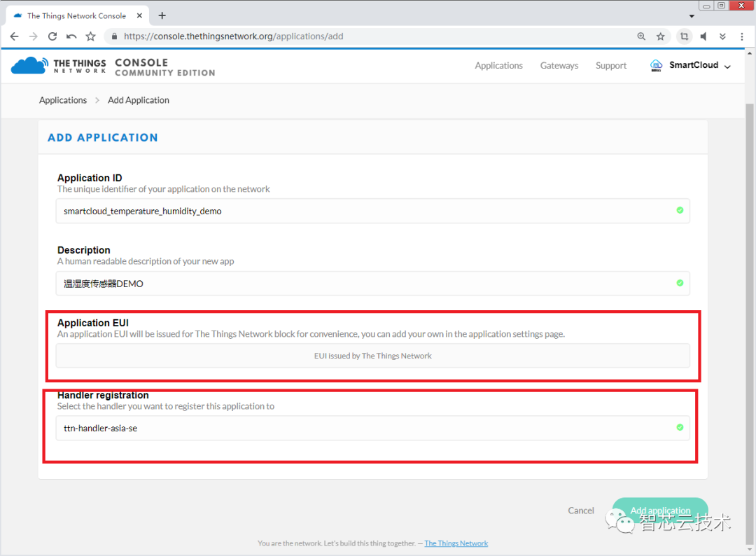The width and height of the screenshot is (756, 556).
Task: Focus the Application ID input field
Action: [x=372, y=211]
